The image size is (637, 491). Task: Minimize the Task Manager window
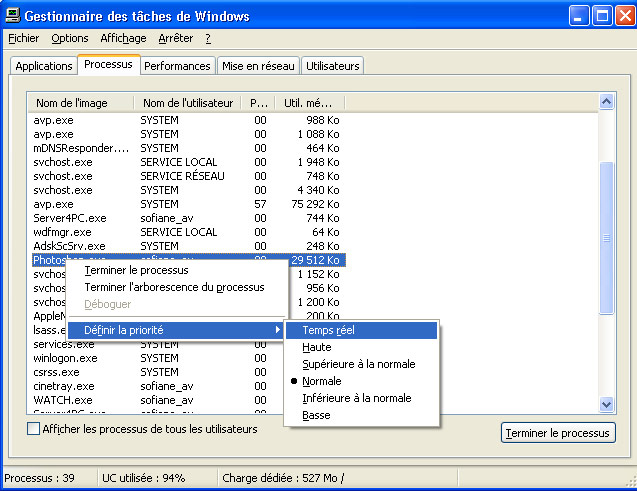578,16
